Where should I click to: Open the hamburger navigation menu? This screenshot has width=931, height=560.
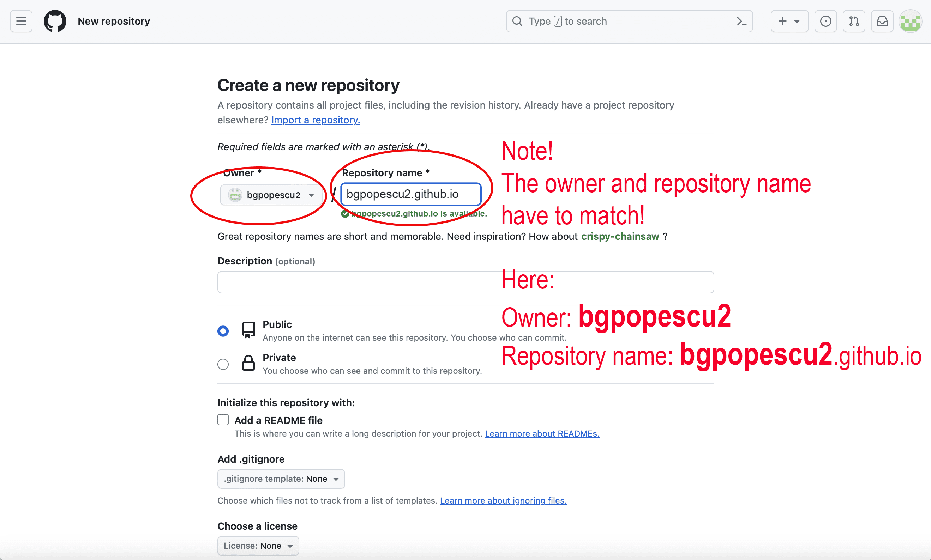21,21
